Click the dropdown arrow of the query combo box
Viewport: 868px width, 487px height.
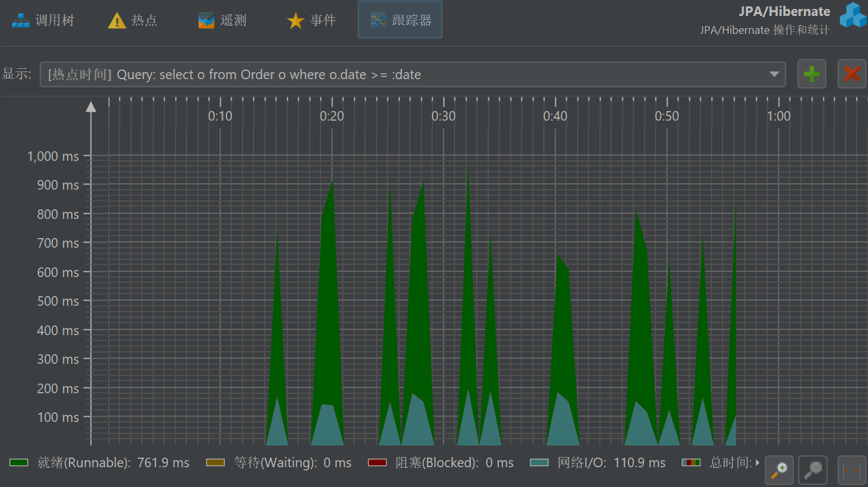[x=774, y=75]
